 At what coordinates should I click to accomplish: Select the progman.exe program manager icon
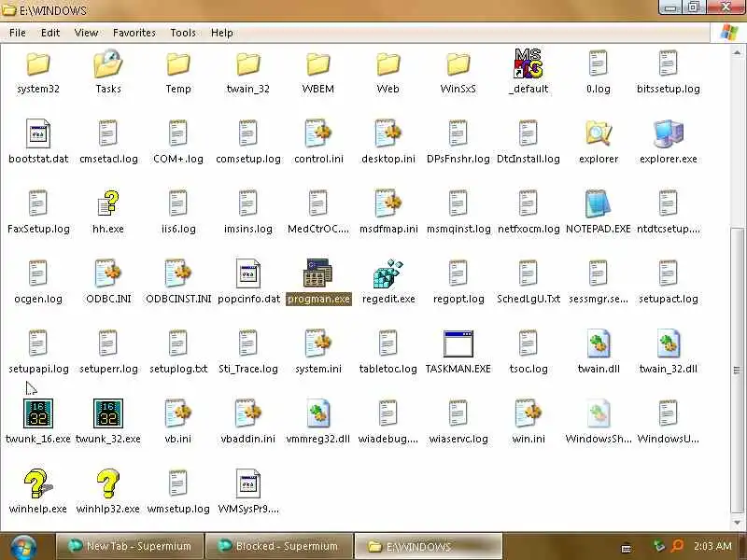[x=318, y=273]
